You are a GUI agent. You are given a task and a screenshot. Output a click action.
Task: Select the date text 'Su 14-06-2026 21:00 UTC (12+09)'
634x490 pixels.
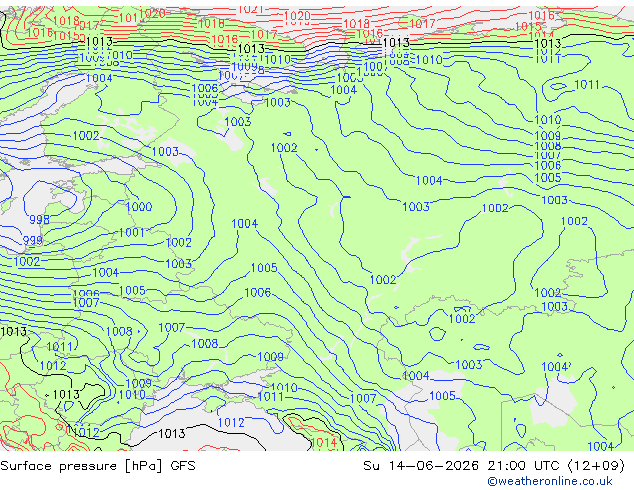pyautogui.click(x=494, y=466)
